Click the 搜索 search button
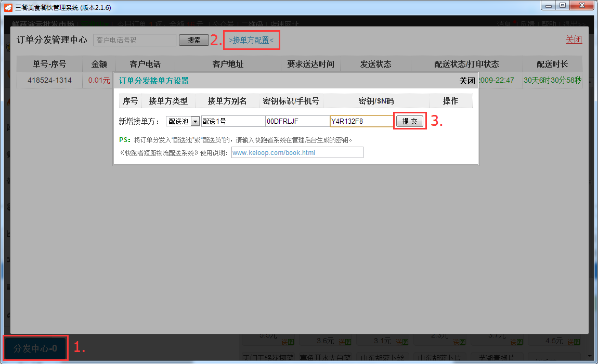This screenshot has height=364, width=598. pyautogui.click(x=193, y=40)
